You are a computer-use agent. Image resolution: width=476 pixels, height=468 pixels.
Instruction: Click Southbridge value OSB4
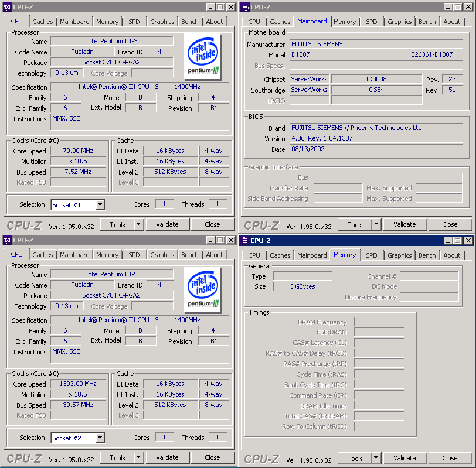(x=376, y=90)
